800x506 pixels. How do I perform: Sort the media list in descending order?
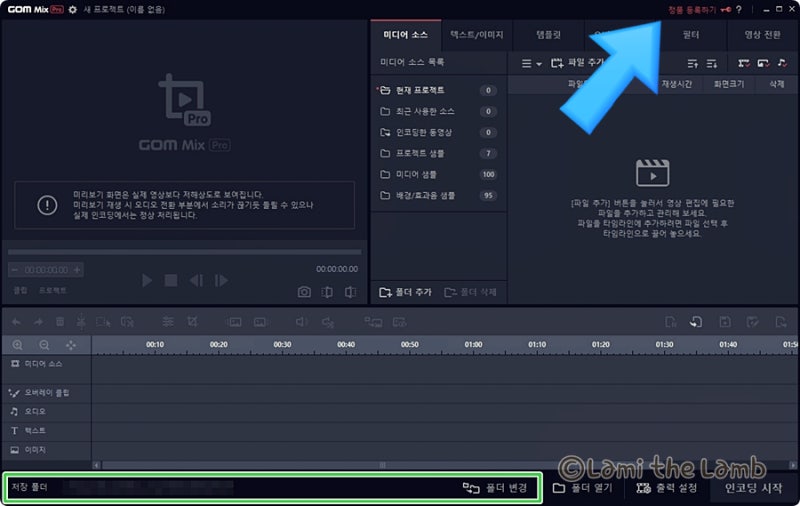click(x=712, y=63)
